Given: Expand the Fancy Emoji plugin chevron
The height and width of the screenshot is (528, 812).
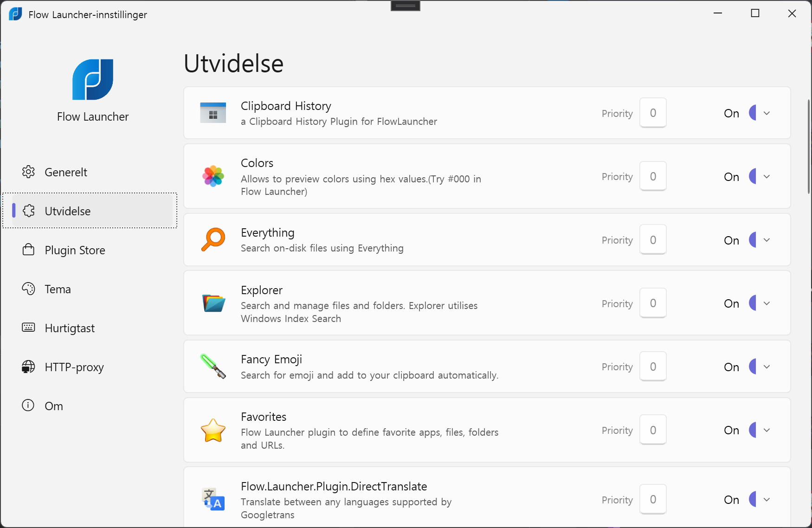Looking at the screenshot, I should pos(767,367).
